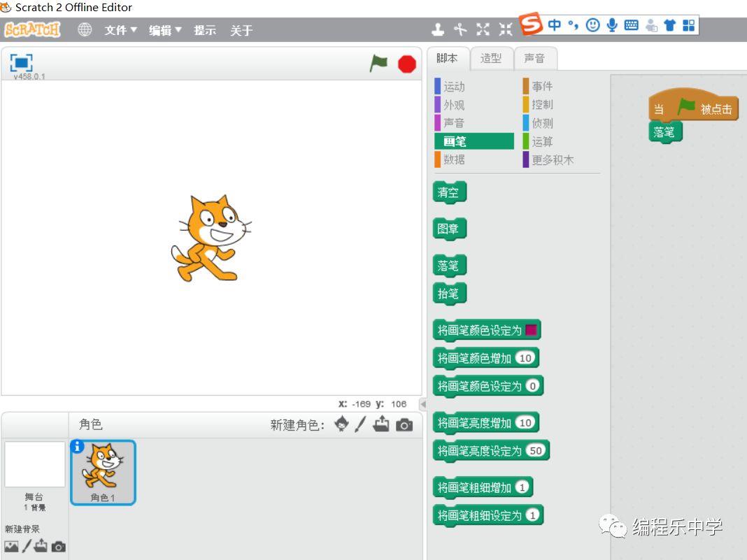Select the scissors delete tool
The width and height of the screenshot is (747, 560).
point(460,29)
